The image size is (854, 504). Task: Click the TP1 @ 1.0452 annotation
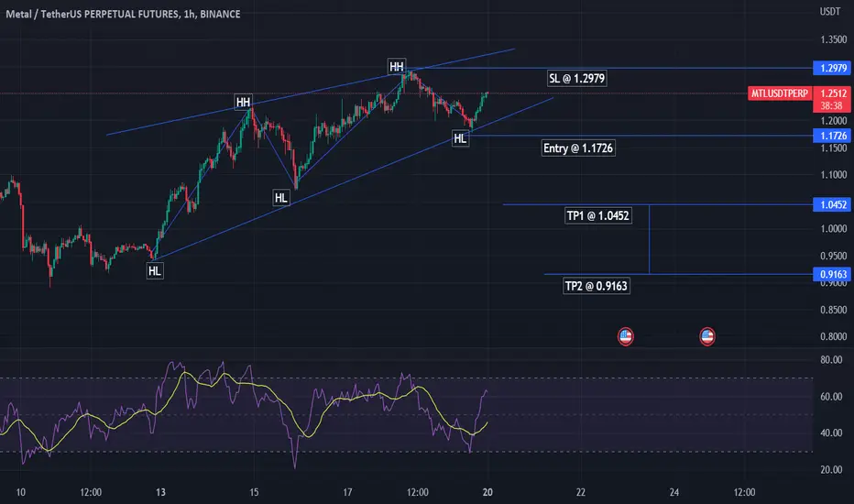coord(598,215)
